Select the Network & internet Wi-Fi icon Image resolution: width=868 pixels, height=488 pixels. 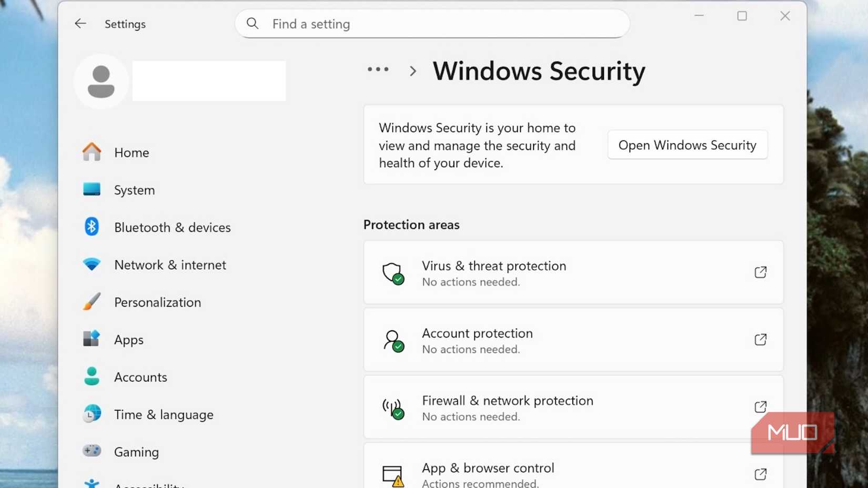click(x=92, y=264)
